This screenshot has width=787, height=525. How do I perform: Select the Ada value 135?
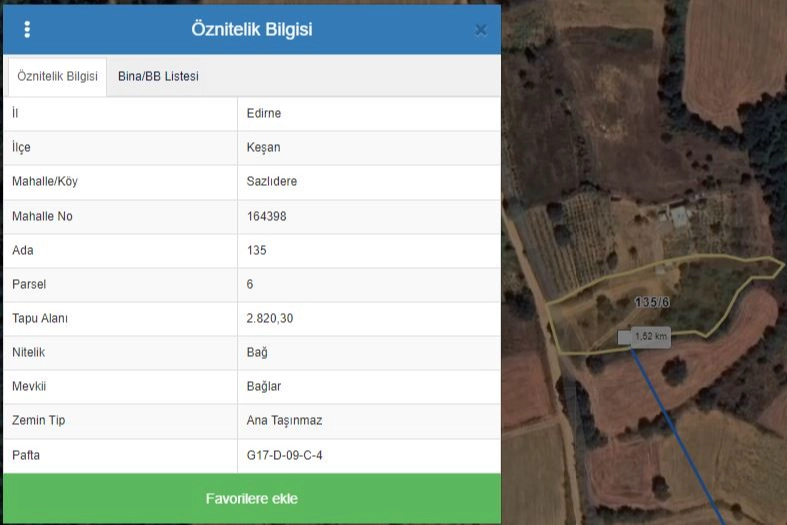pos(257,250)
